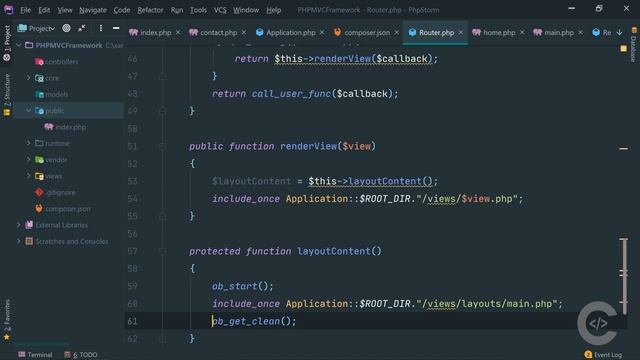This screenshot has width=640, height=360.
Task: Open the VCS menu
Action: click(x=220, y=10)
